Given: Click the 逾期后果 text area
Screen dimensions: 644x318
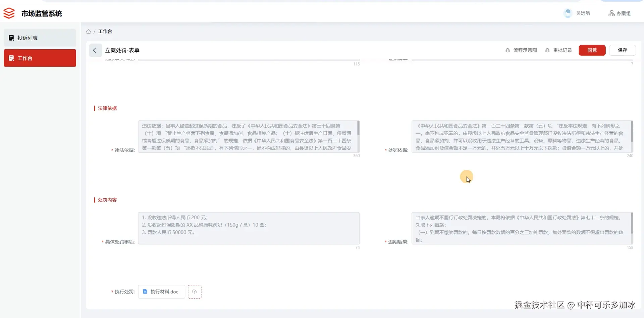Looking at the screenshot, I should (x=522, y=228).
